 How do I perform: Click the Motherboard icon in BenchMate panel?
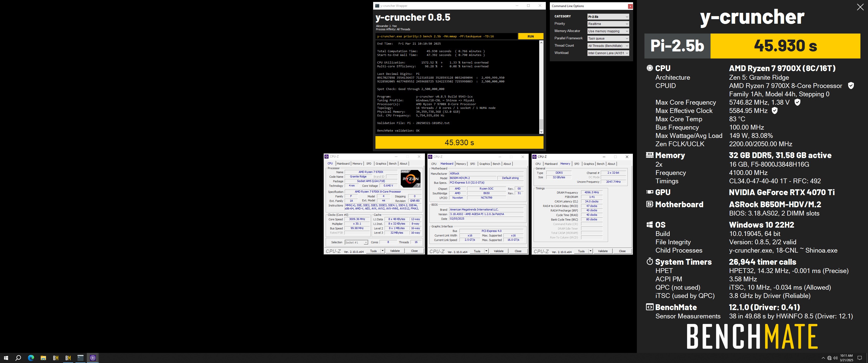650,204
